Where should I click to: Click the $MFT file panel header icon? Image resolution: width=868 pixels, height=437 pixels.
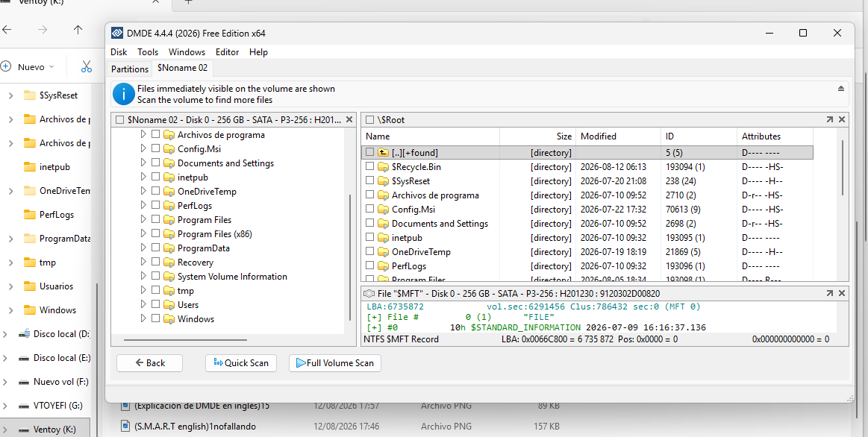(369, 294)
